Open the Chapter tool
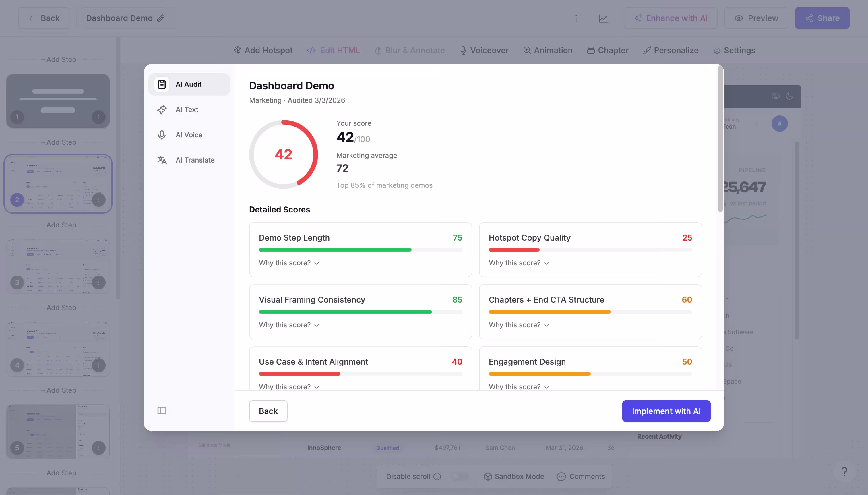Viewport: 868px width, 495px height. point(608,50)
